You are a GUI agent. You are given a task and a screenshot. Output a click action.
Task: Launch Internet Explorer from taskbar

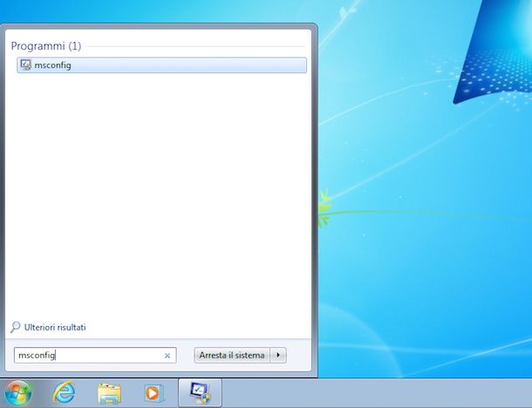[x=64, y=393]
